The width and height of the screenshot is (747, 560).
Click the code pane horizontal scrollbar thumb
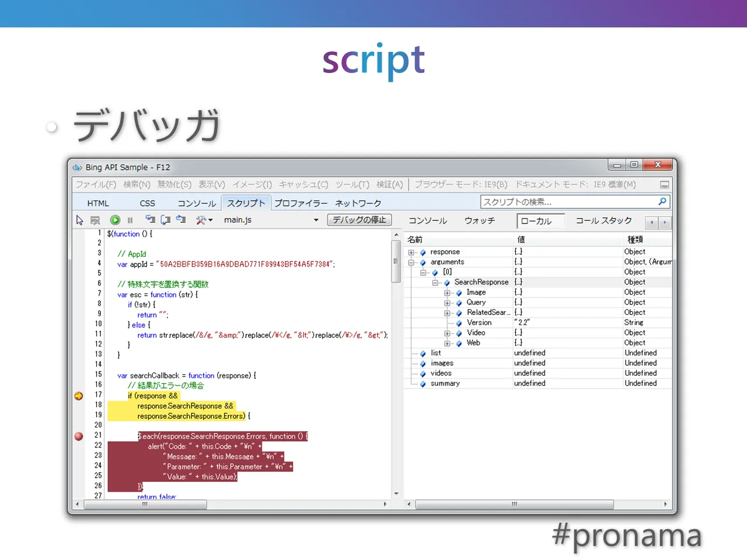point(145,504)
